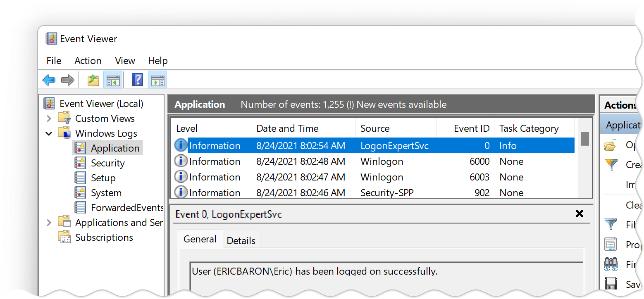Select the Subscriptions label
Viewport: 644px width, 299px height.
(x=104, y=237)
